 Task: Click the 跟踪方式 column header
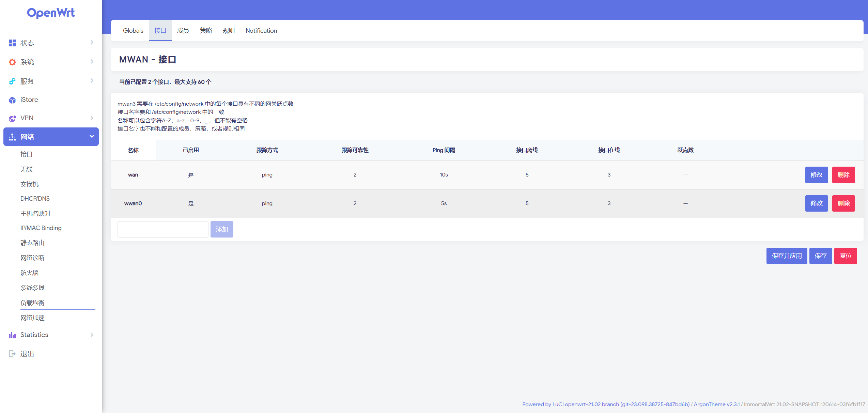click(267, 150)
